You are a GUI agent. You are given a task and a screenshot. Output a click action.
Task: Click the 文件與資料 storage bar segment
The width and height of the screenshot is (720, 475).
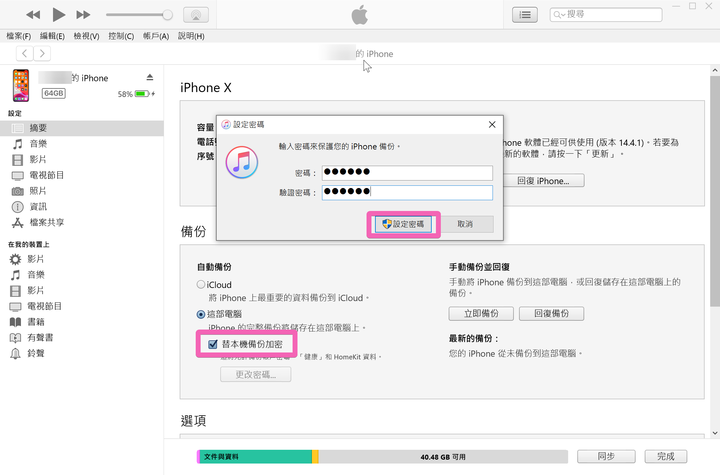pyautogui.click(x=255, y=457)
